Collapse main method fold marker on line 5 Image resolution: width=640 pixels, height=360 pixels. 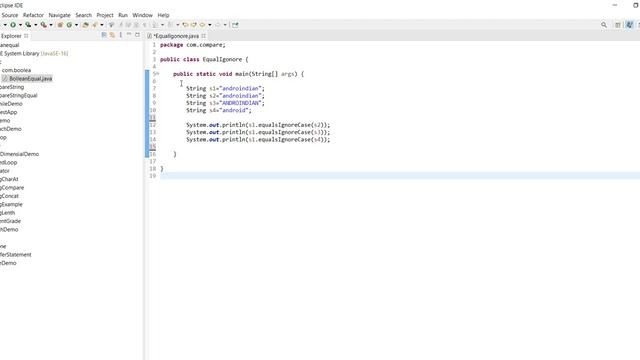coord(158,74)
